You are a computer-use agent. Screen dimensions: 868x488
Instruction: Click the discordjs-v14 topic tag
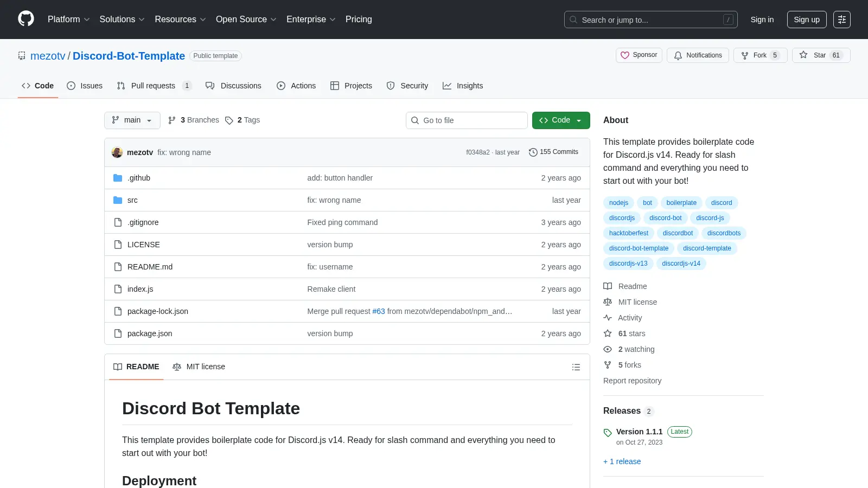(x=681, y=264)
